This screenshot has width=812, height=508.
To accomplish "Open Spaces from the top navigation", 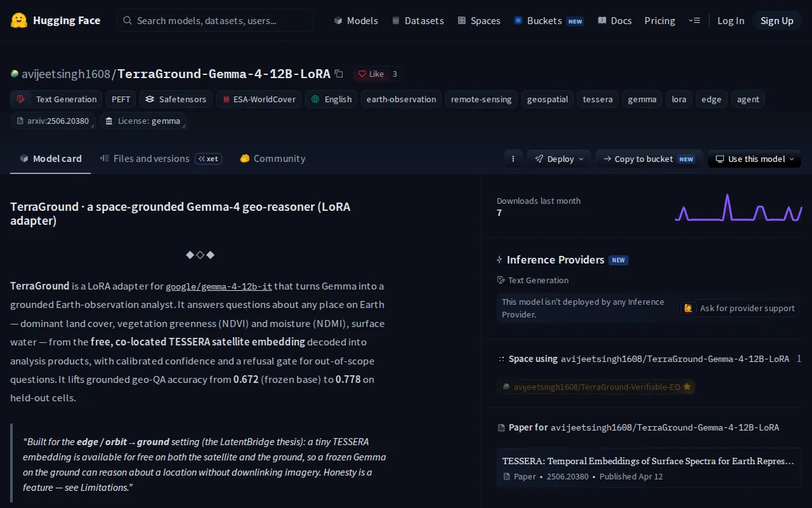I will (479, 20).
